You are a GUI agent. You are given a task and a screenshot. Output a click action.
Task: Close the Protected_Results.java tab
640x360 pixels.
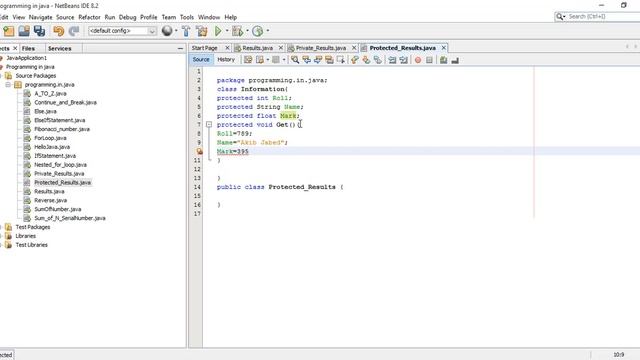coord(444,48)
